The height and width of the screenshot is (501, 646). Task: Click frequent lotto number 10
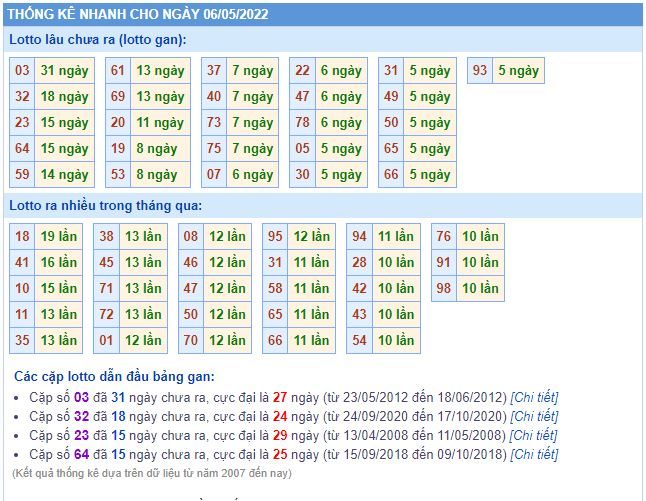tap(22, 288)
